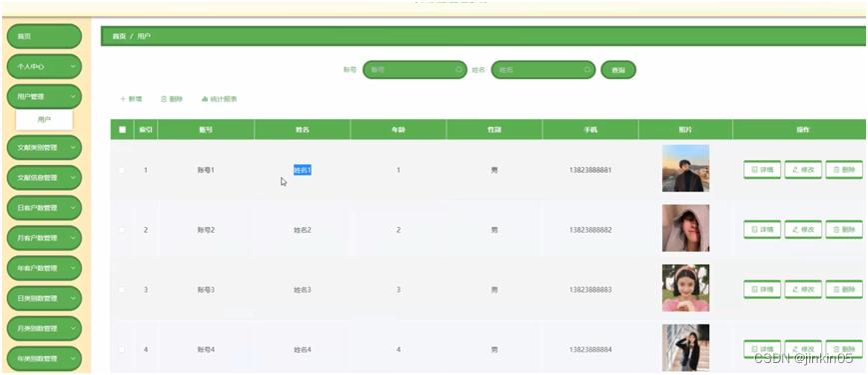Image resolution: width=868 pixels, height=375 pixels.
Task: Open the 统计报表 statistics report
Action: 220,99
